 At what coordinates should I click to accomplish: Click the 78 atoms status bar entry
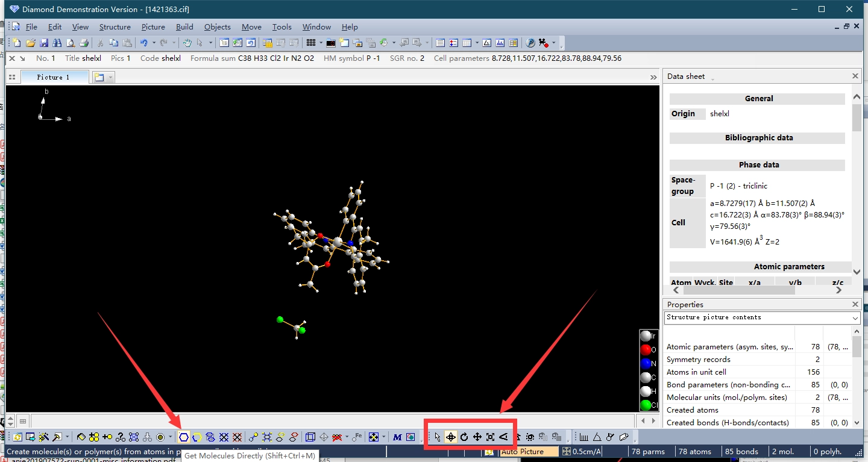tap(695, 451)
